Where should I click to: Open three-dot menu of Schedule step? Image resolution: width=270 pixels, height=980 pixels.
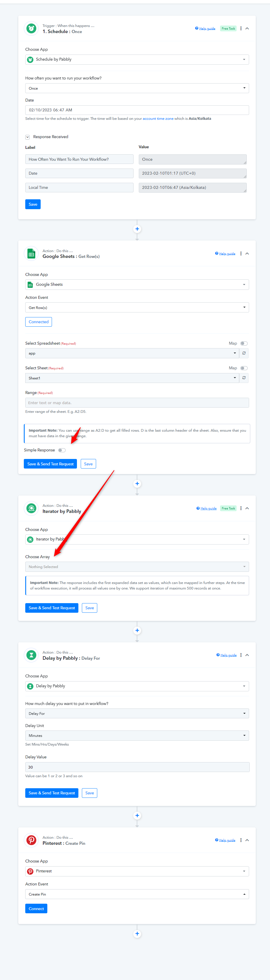pyautogui.click(x=241, y=28)
